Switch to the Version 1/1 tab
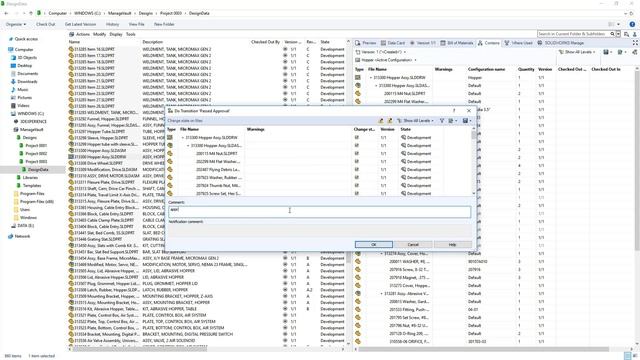The height and width of the screenshot is (360, 640). (x=423, y=43)
